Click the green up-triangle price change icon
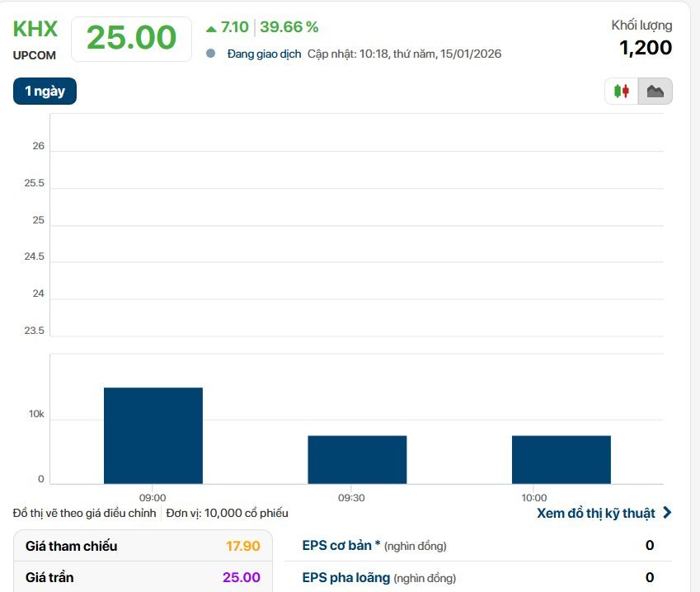700x592 pixels. pyautogui.click(x=211, y=28)
